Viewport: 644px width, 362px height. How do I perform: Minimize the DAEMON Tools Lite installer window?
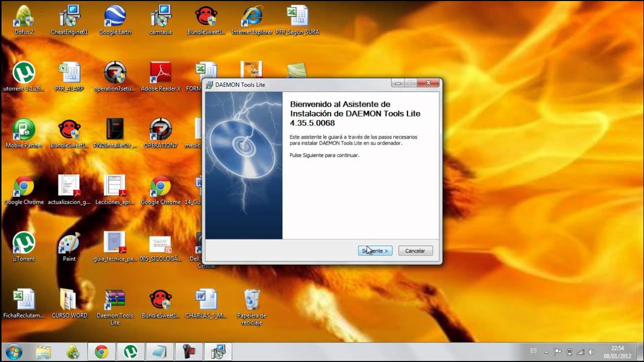coord(398,83)
